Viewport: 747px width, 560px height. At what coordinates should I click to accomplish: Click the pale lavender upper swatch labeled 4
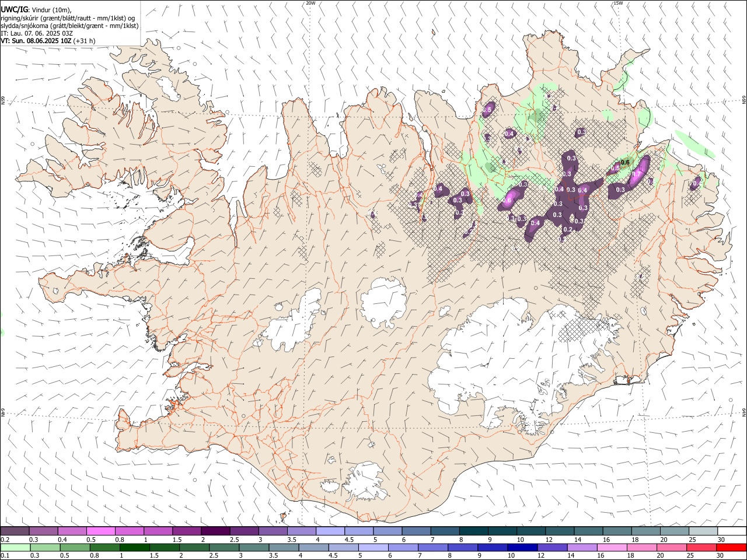[x=330, y=531]
